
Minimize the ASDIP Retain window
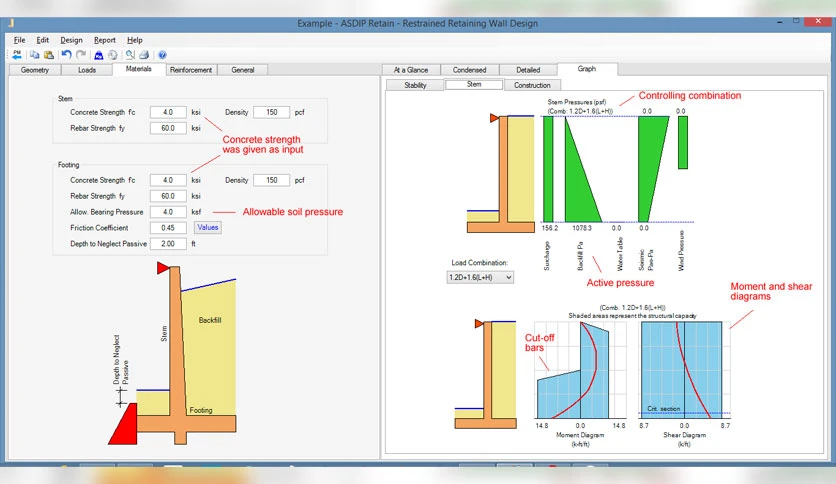(779, 22)
